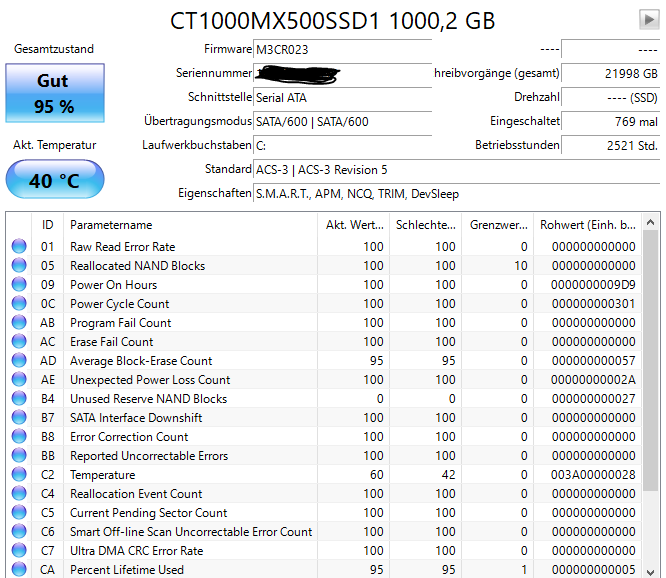
Task: Click the status icon for SATA Interface Downshift
Action: tap(19, 417)
